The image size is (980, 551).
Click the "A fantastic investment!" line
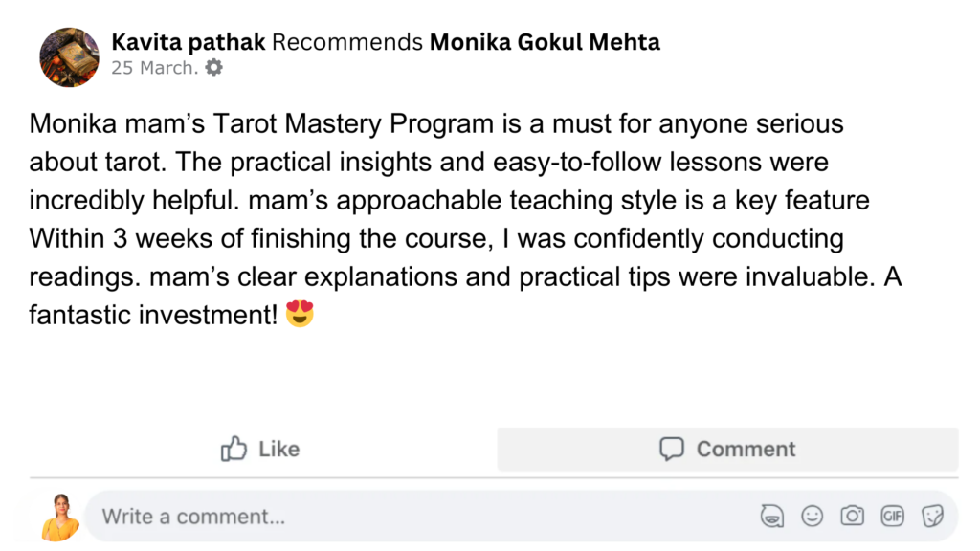[153, 313]
